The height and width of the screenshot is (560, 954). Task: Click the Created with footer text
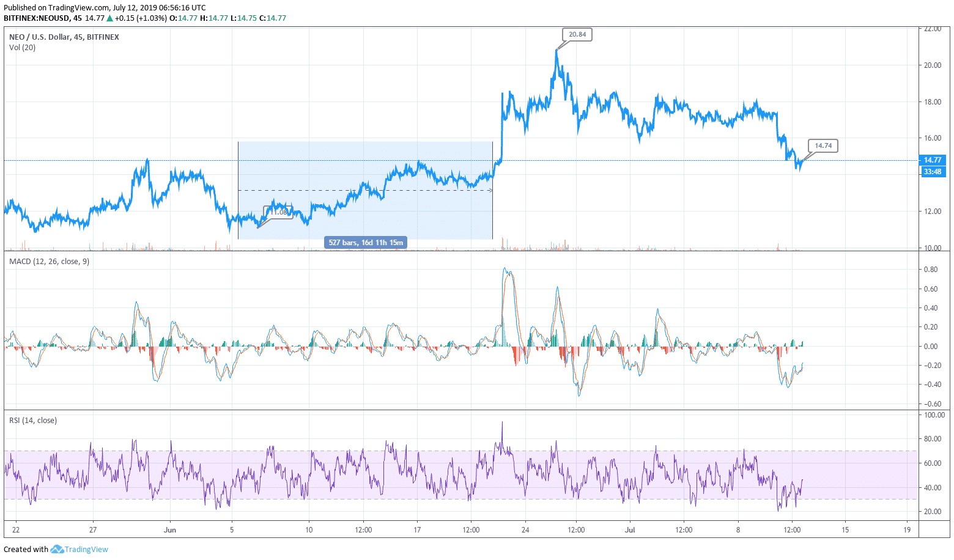(x=26, y=549)
